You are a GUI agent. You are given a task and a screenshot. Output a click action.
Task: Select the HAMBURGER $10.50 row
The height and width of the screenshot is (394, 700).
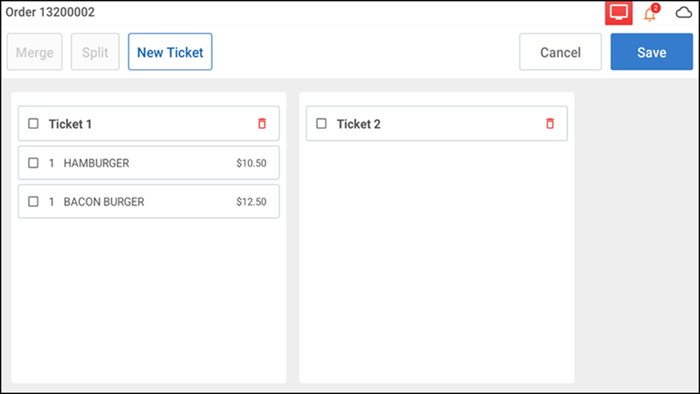(149, 163)
